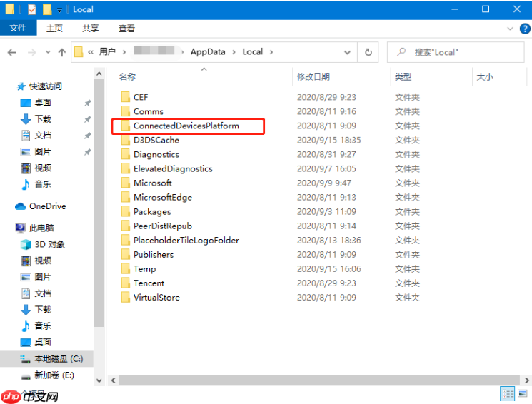Select the MicrosoftEdge folder icon
The image size is (532, 404).
[x=126, y=197]
